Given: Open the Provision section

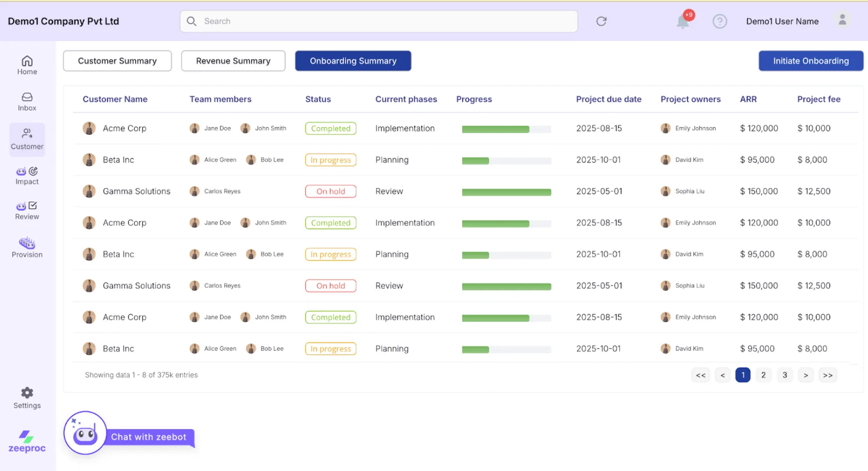Looking at the screenshot, I should (27, 247).
